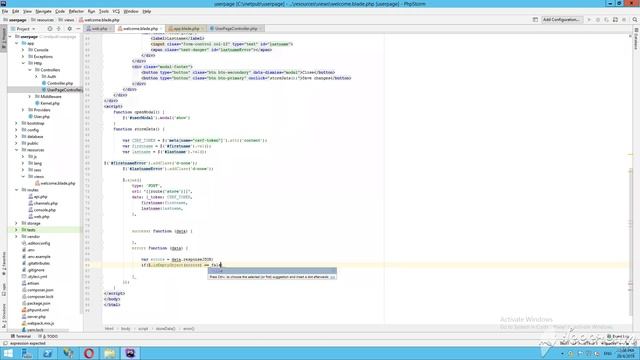Viewport: 640px width, 360px height.
Task: Open the Project side tool window stripe
Action: click(x=4, y=38)
